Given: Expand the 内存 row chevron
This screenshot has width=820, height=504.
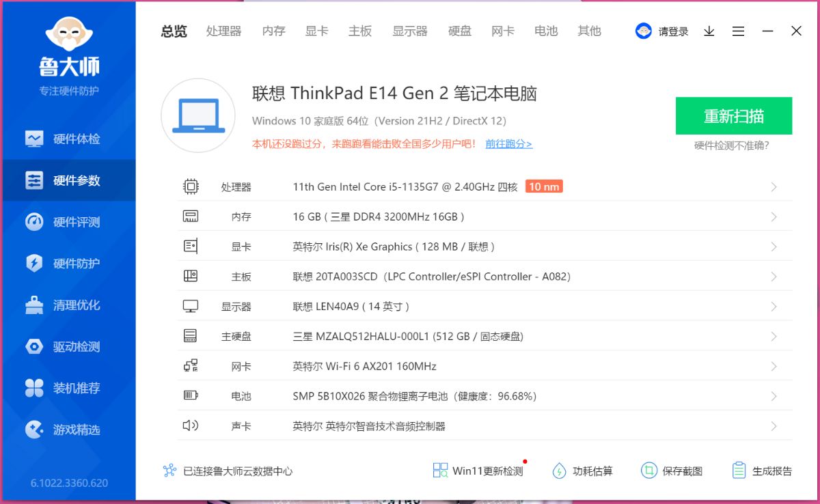Looking at the screenshot, I should click(774, 216).
